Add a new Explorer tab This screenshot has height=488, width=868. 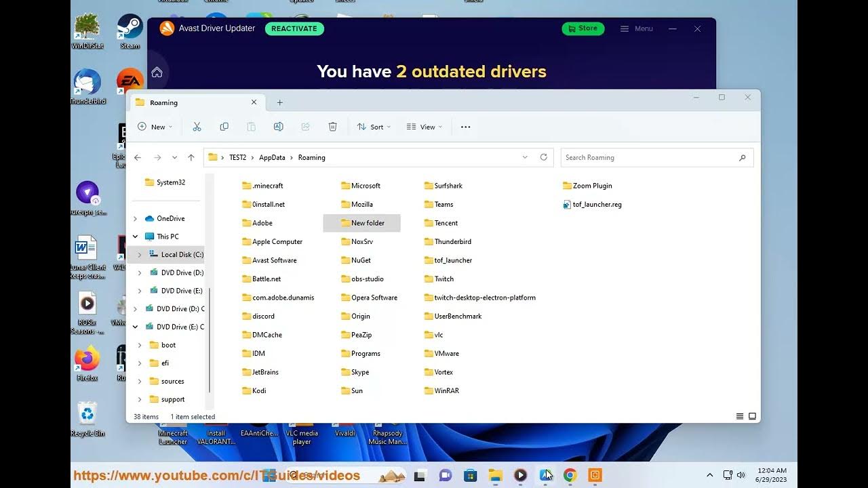[x=279, y=102]
